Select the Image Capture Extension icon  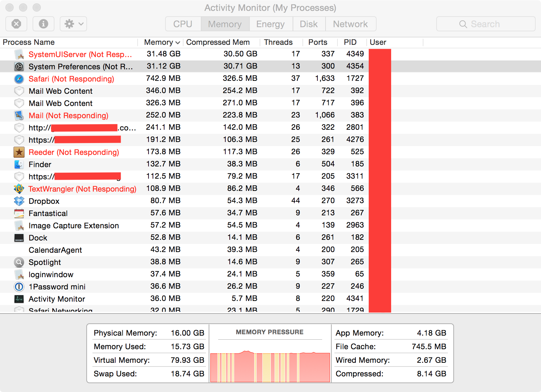19,226
